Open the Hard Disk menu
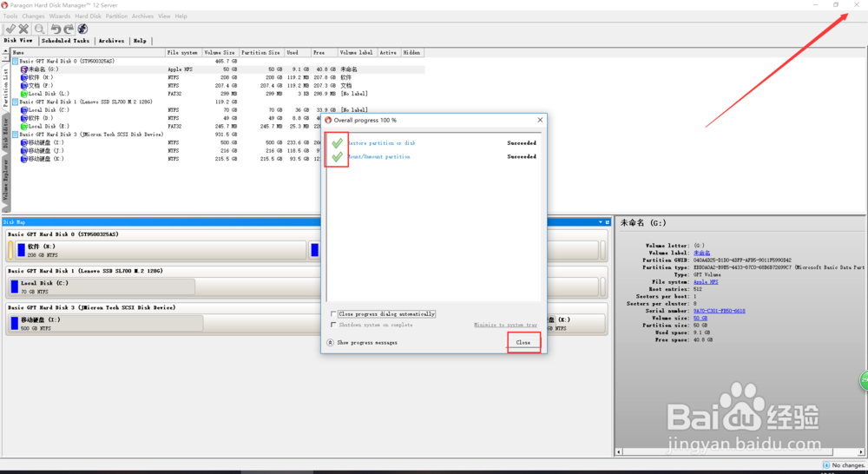868x474 pixels. 88,16
